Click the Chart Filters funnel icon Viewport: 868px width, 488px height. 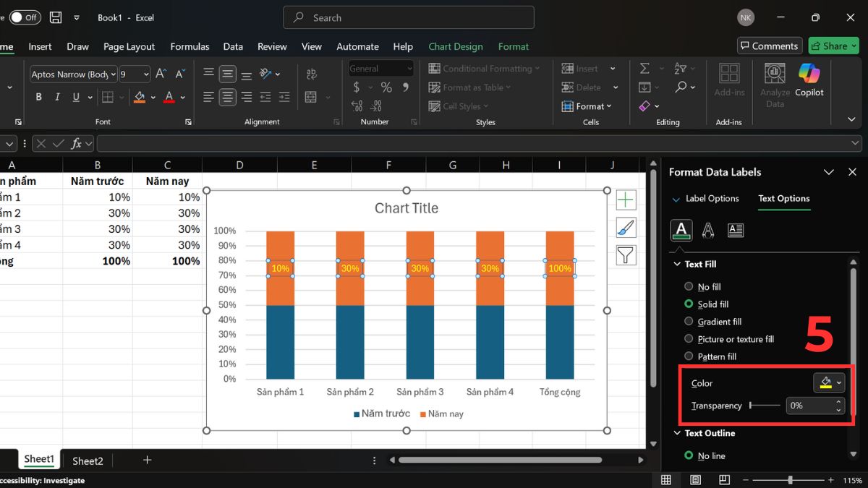pos(626,255)
